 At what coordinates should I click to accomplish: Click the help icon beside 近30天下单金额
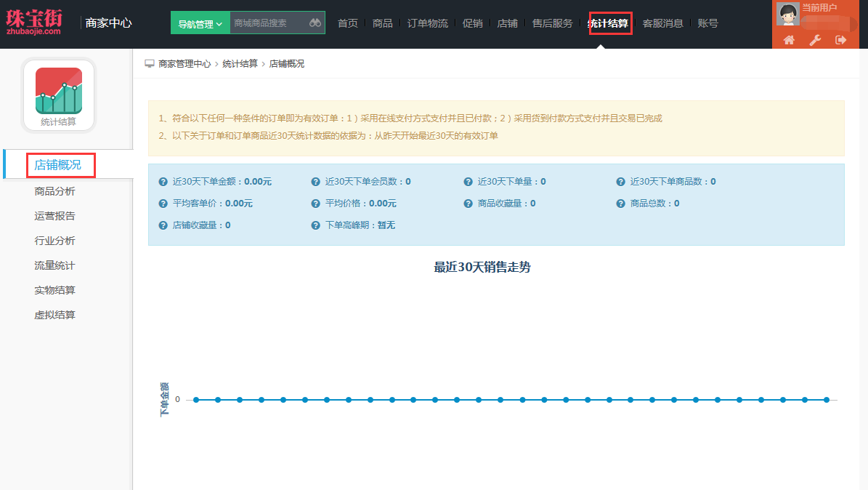pyautogui.click(x=163, y=182)
